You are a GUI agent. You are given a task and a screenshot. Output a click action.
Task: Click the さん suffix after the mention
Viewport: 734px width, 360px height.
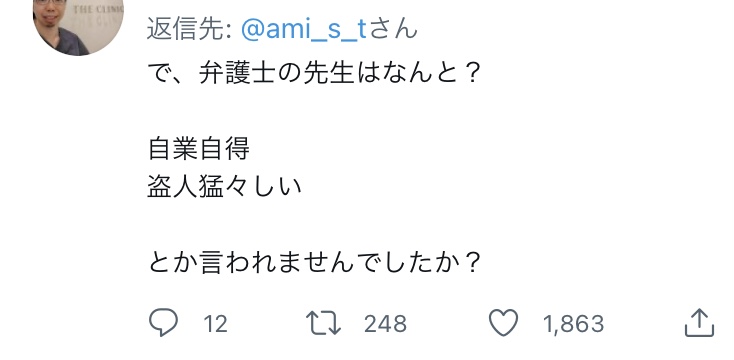coord(392,29)
